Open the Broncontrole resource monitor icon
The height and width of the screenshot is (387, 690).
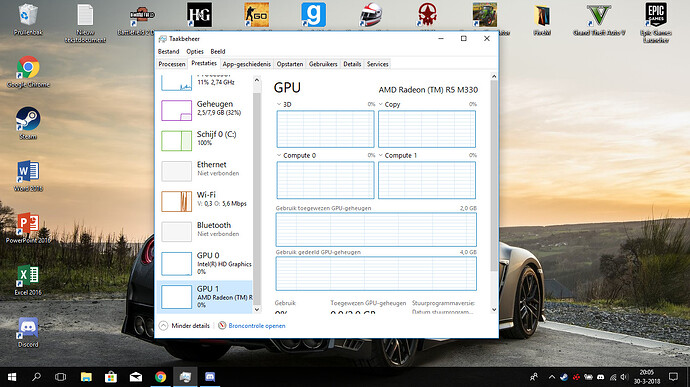[222, 325]
